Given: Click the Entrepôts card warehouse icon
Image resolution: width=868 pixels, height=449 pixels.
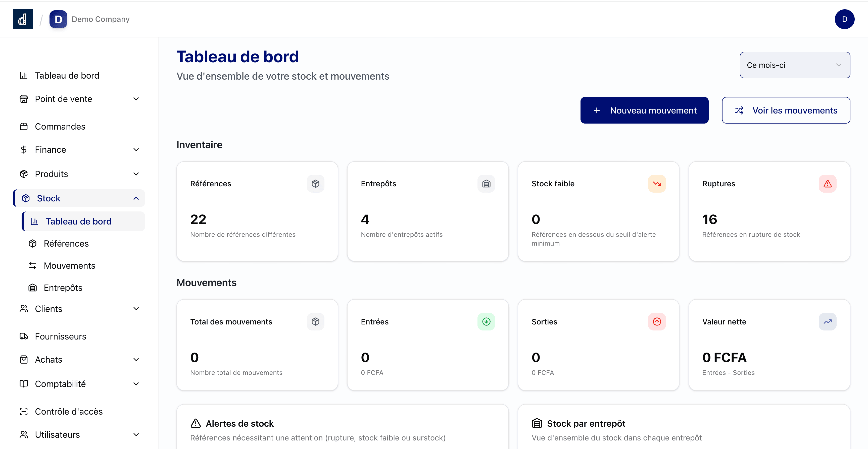Looking at the screenshot, I should click(x=486, y=184).
